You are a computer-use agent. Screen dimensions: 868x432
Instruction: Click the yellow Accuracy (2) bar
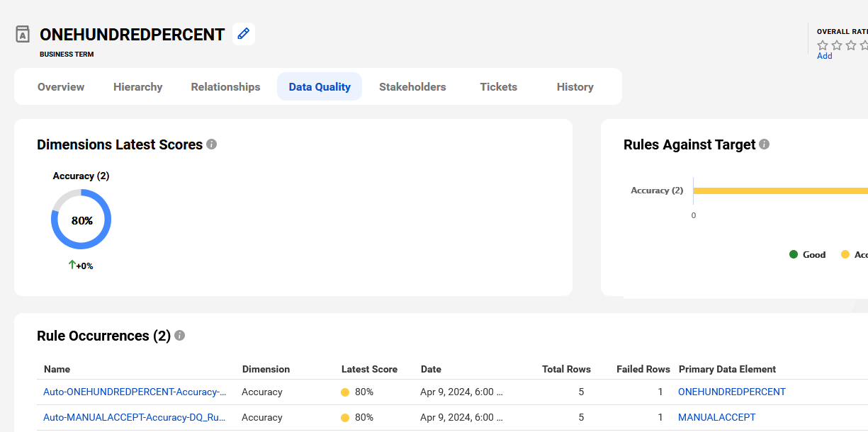click(x=781, y=191)
